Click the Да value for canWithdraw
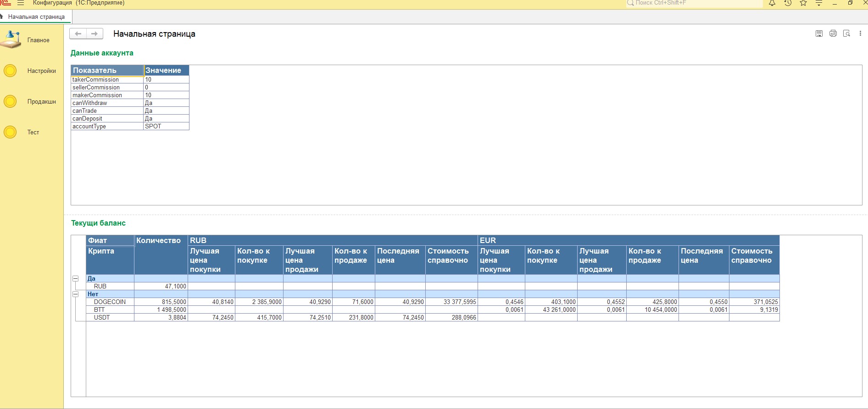 pyautogui.click(x=167, y=103)
